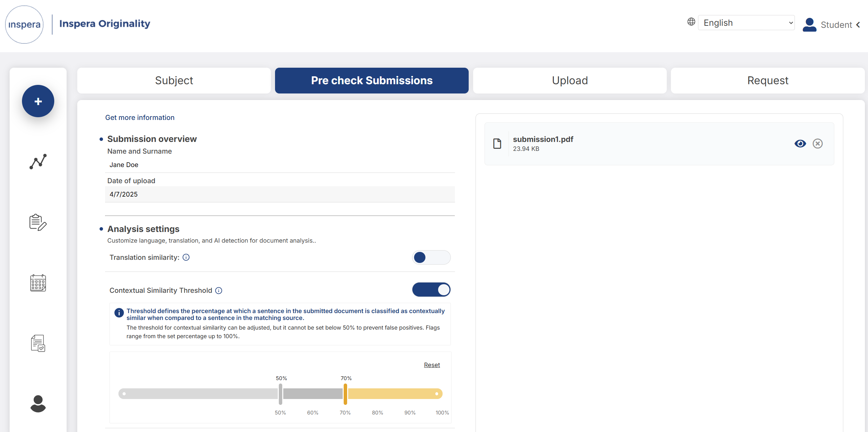
Task: Toggle the Contextual Similarity Threshold switch
Action: [x=431, y=290]
